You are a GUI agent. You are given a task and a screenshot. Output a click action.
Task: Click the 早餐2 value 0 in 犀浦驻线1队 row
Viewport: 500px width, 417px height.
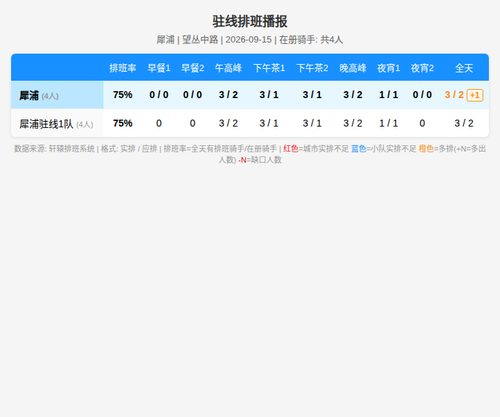pos(192,123)
